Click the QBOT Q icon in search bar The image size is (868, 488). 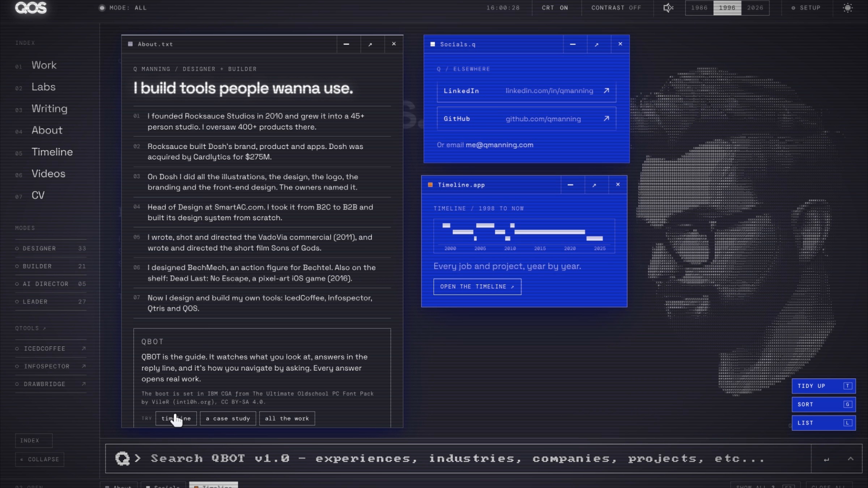point(122,458)
